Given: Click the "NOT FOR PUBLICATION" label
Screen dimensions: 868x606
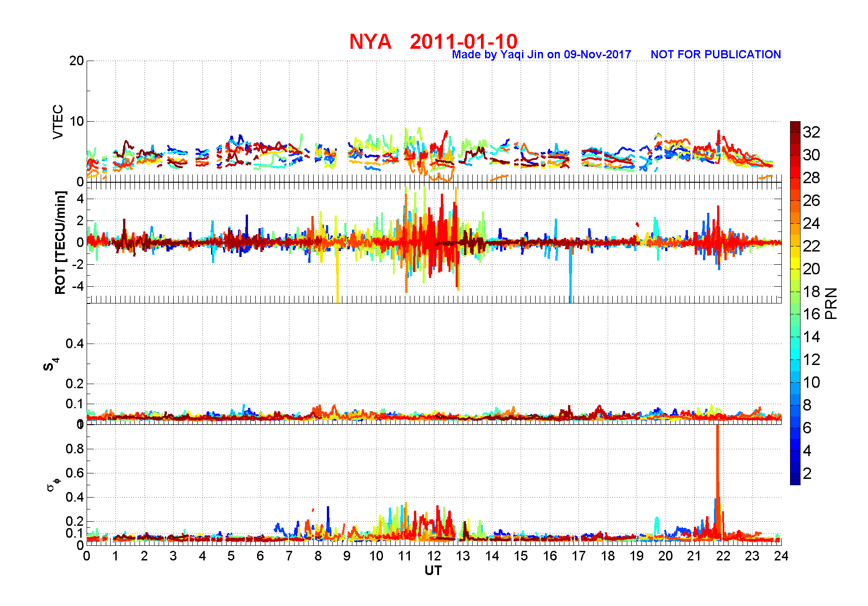Looking at the screenshot, I should click(x=716, y=55).
